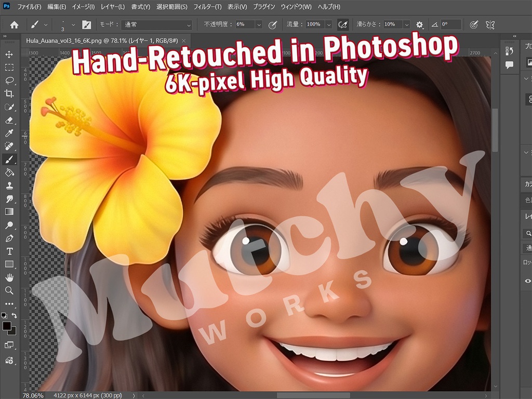Click the brush angle 0° field
Image resolution: width=532 pixels, height=399 pixels.
(450, 25)
